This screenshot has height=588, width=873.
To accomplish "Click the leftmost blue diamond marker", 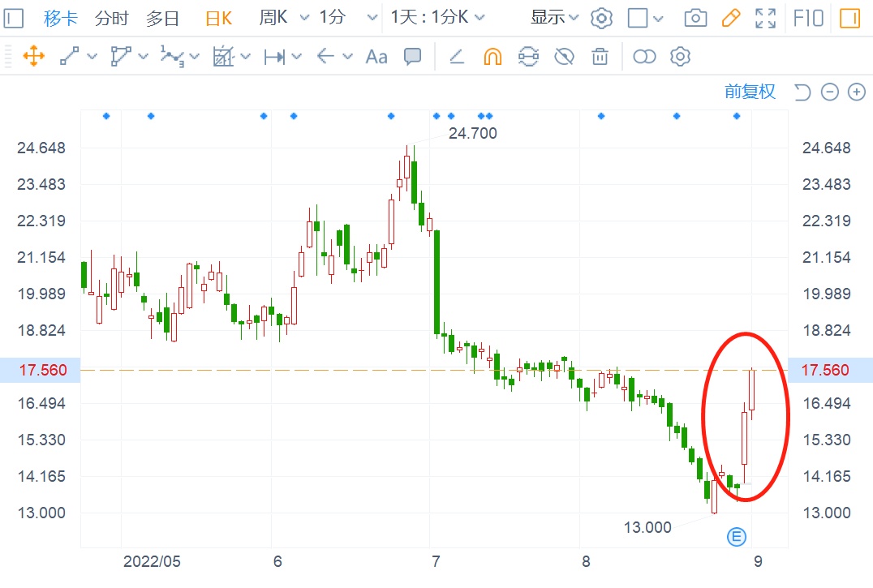I will 106,116.
